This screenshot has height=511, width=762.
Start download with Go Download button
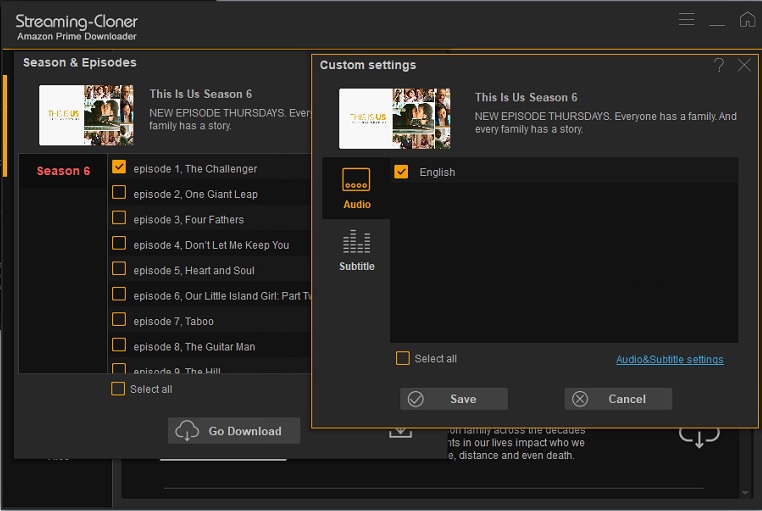coord(234,431)
